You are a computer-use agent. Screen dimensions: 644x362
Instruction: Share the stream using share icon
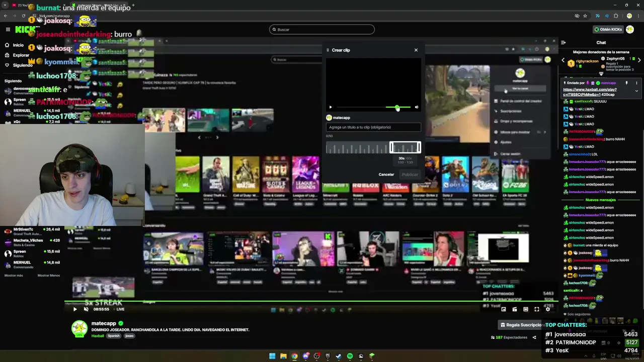tap(534, 337)
